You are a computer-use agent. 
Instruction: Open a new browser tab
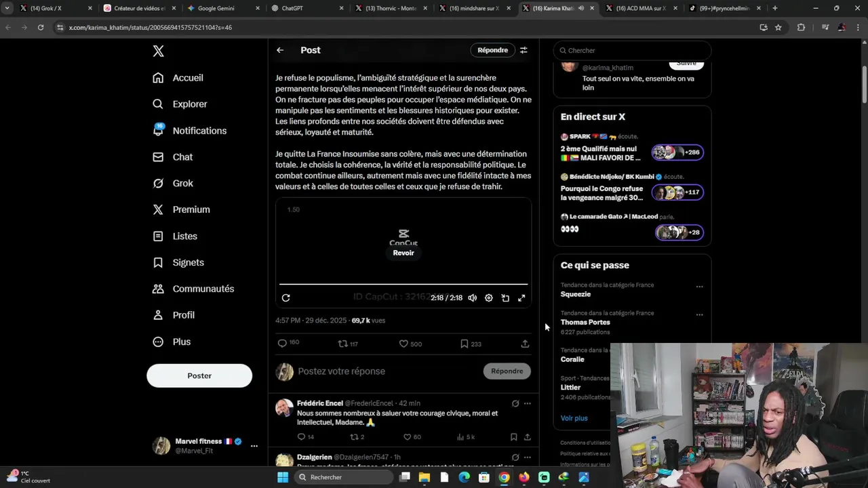tap(774, 8)
